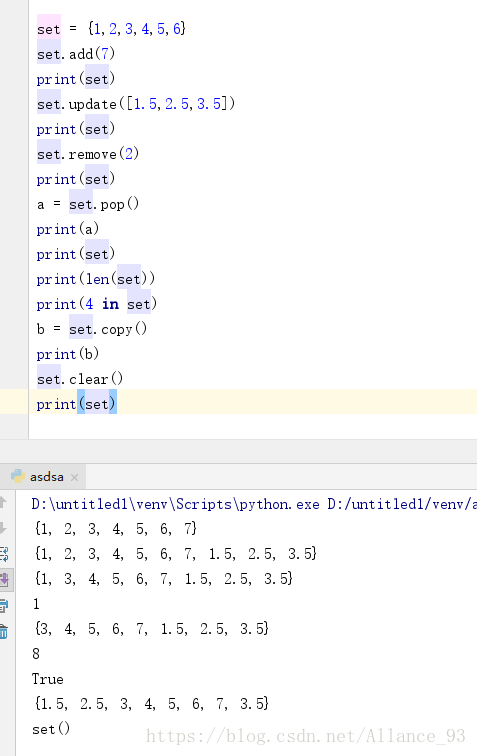The width and height of the screenshot is (477, 756).
Task: Click the console Print icon
Action: [x=4, y=605]
